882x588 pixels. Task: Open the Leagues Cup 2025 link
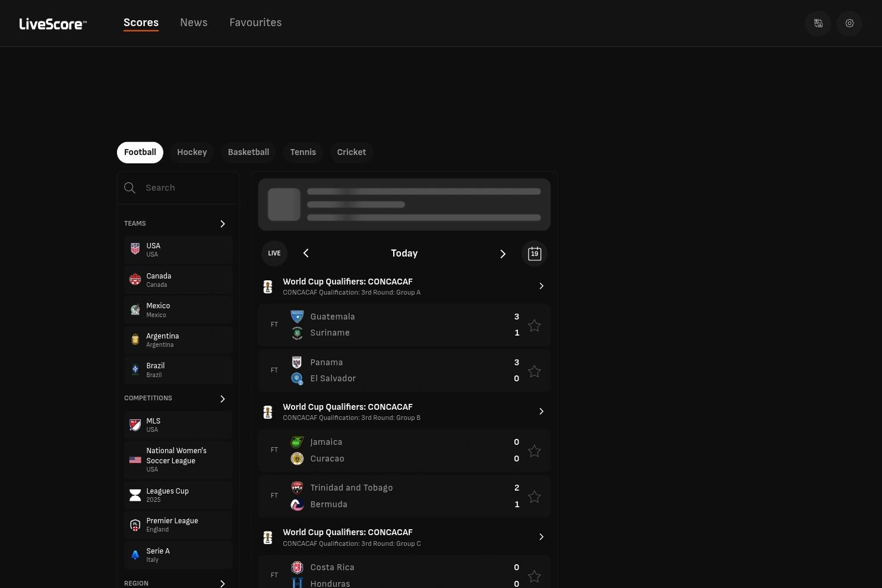178,495
